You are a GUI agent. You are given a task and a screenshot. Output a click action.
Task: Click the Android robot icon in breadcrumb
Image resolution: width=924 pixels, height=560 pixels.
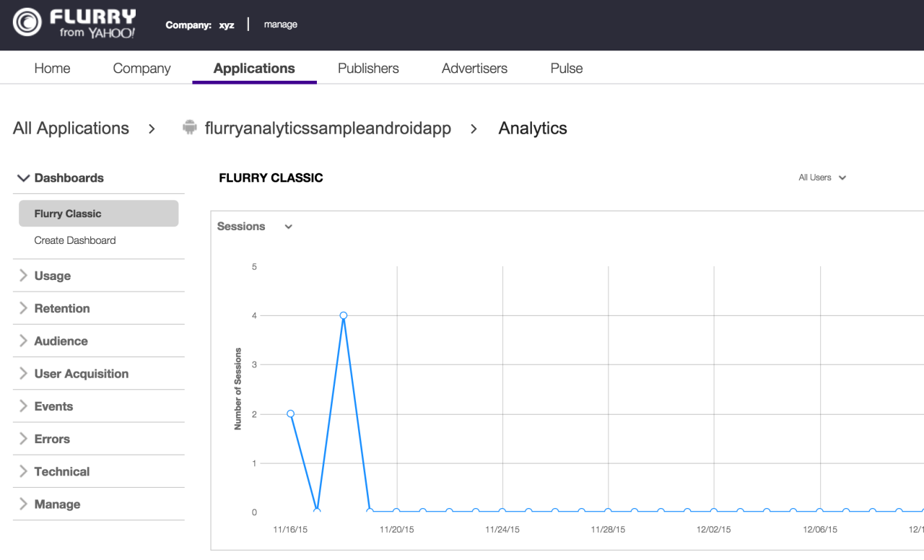click(x=190, y=128)
